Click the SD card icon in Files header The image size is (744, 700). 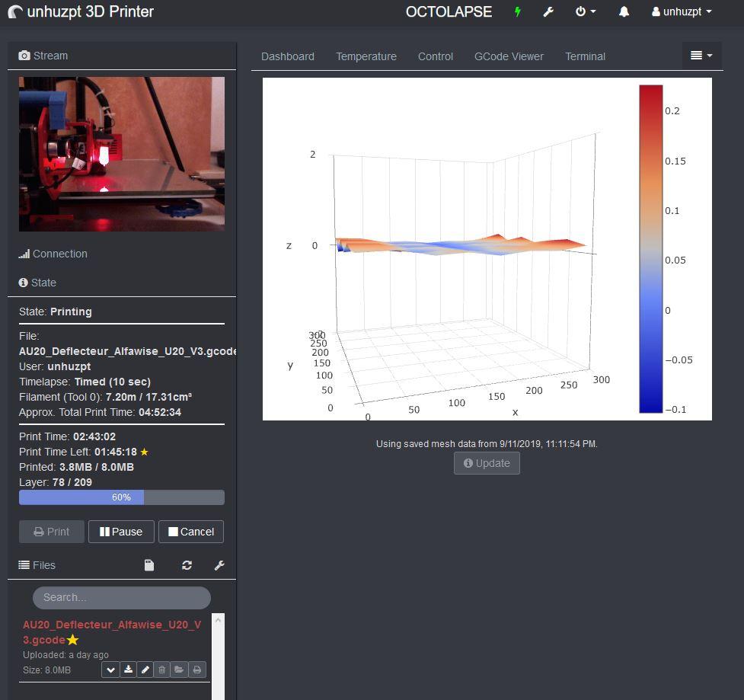(x=149, y=565)
